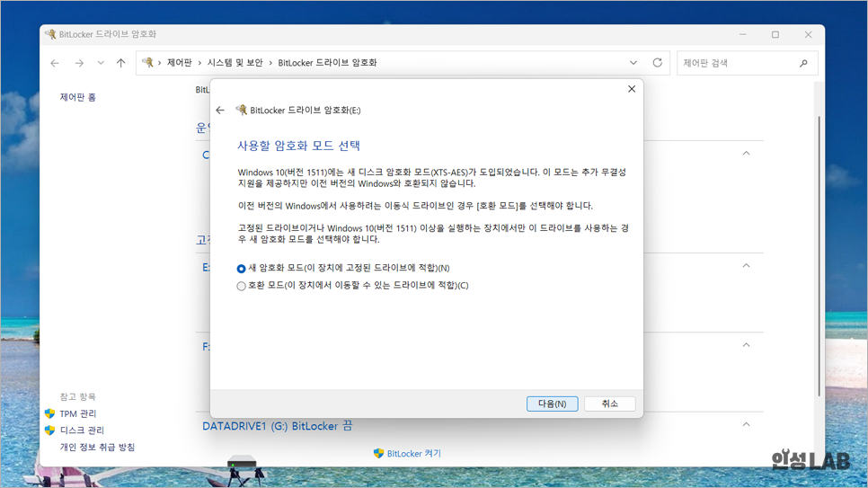Minimize the BitLocker Control Panel window

pos(743,34)
